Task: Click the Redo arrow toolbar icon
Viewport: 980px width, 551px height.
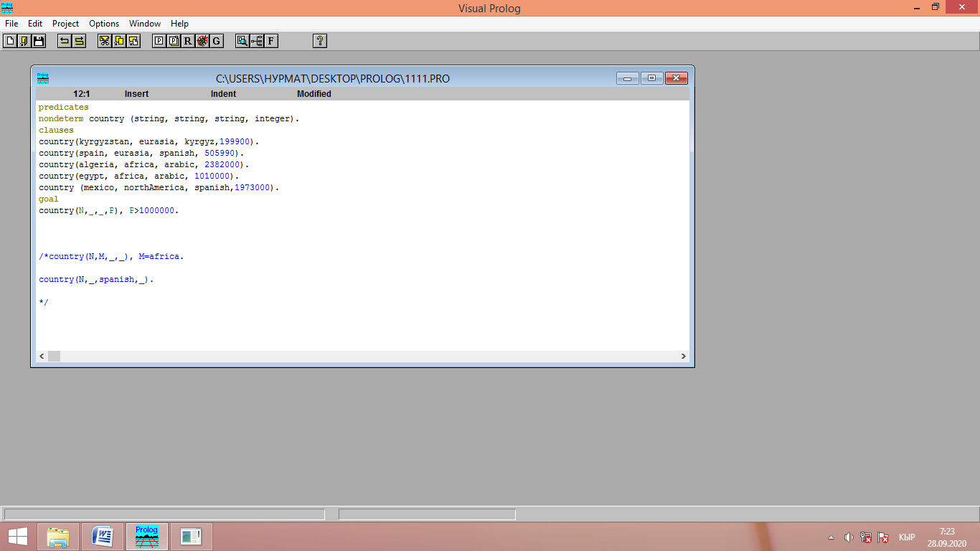Action: 79,41
